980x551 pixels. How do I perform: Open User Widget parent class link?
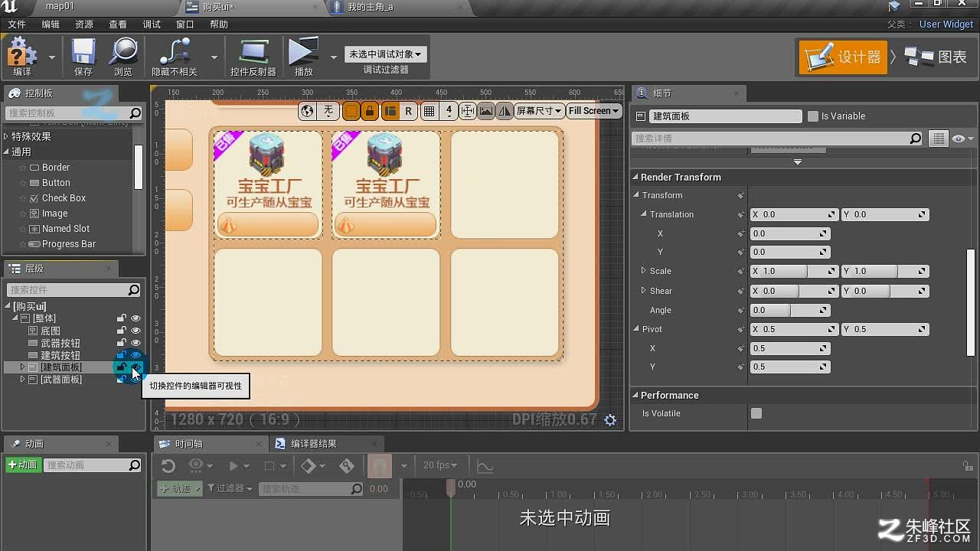[x=946, y=24]
